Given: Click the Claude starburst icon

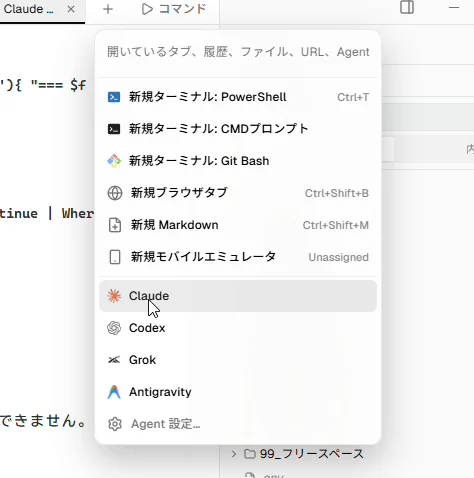Looking at the screenshot, I should (x=114, y=296).
